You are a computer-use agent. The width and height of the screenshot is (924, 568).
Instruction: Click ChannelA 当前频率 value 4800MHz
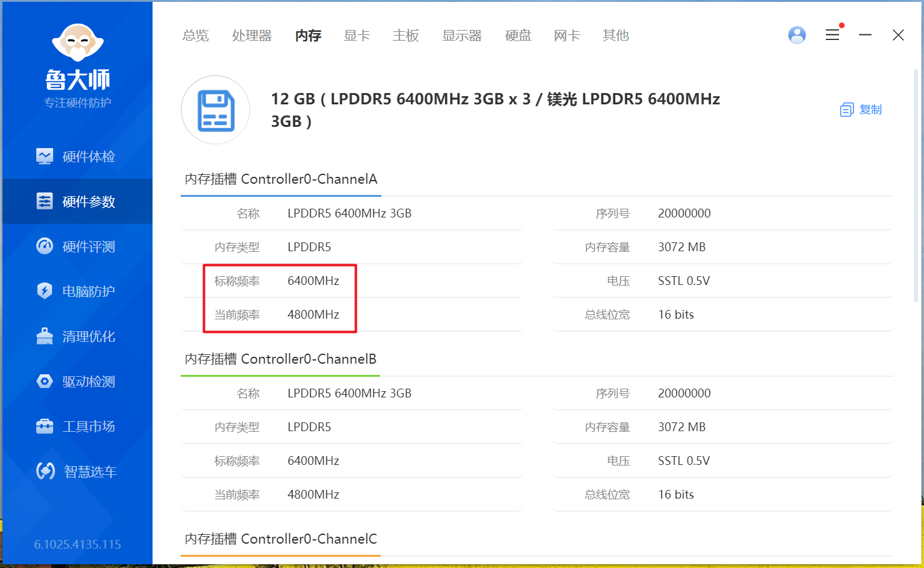(x=313, y=314)
